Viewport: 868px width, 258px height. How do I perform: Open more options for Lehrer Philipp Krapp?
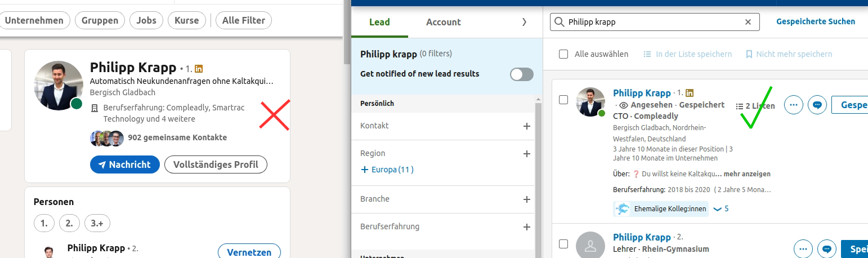coord(803,248)
